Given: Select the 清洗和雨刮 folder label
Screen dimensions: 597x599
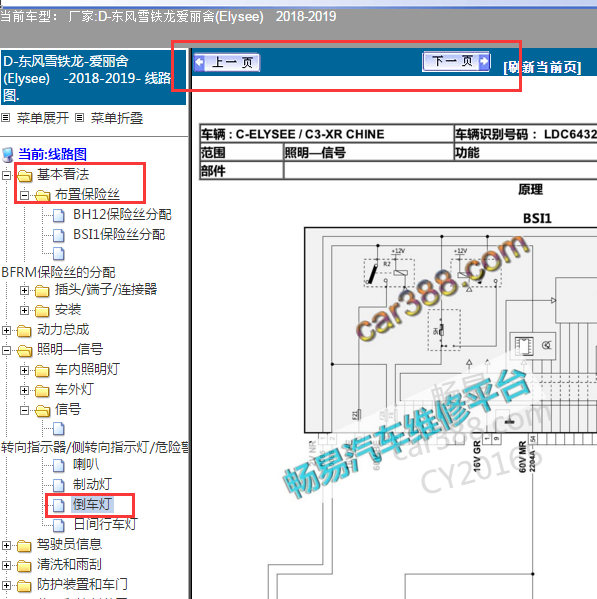Looking at the screenshot, I should click(x=70, y=564).
